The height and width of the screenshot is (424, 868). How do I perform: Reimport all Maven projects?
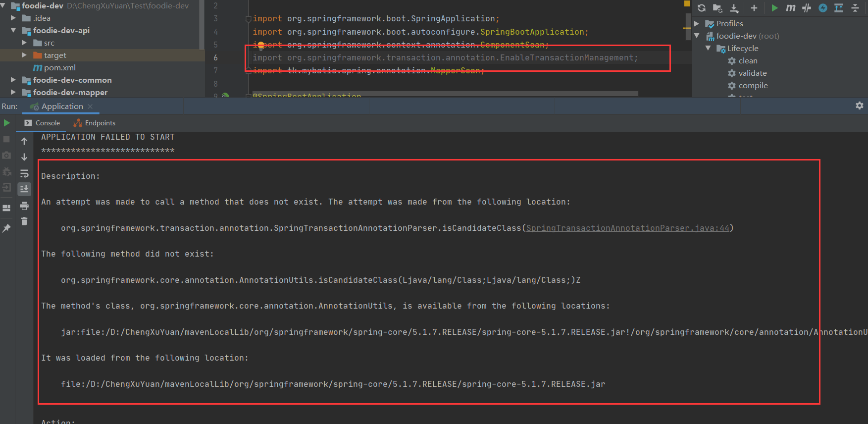pyautogui.click(x=702, y=8)
